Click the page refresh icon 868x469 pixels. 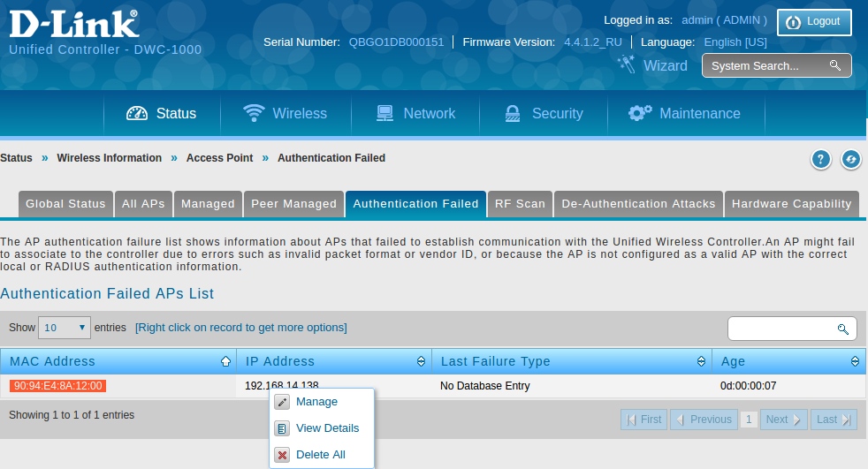pos(850,159)
